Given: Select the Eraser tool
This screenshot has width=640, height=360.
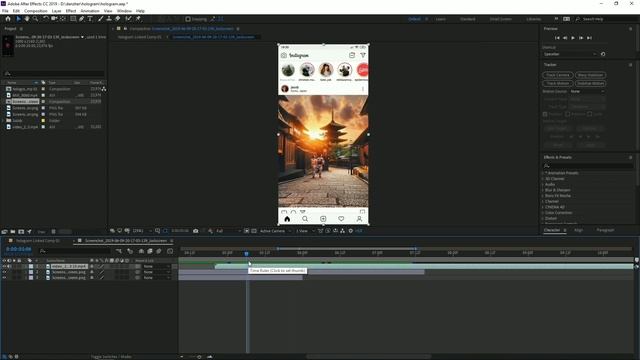Looking at the screenshot, I should (118, 19).
